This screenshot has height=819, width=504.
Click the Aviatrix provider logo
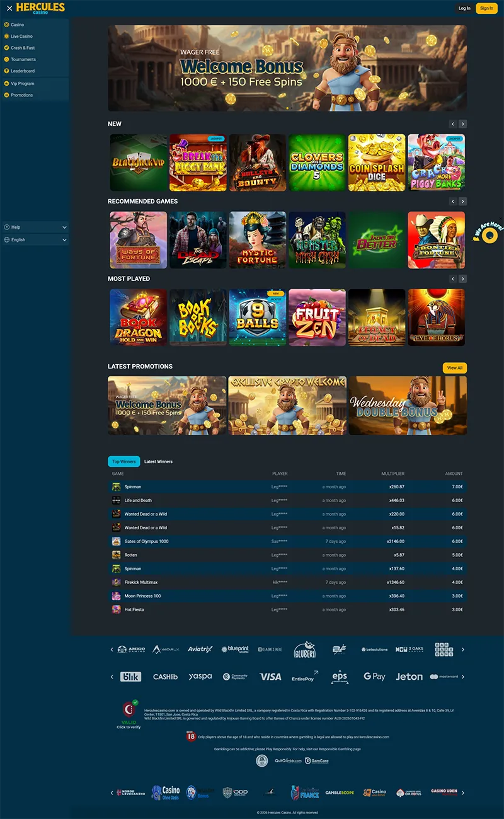200,649
